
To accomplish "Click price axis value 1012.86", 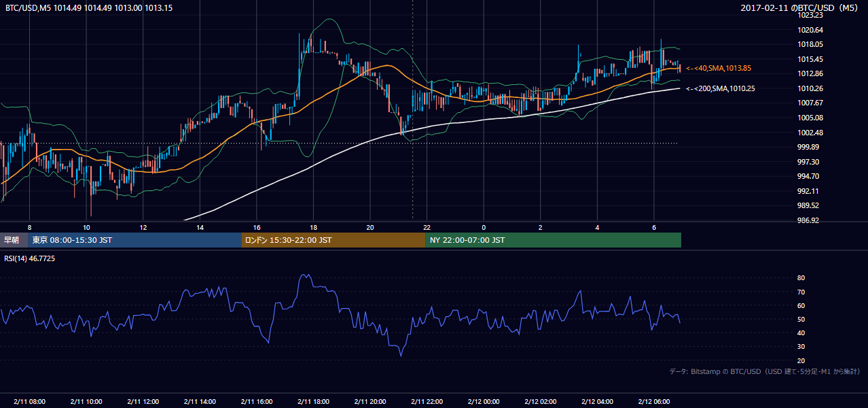I will (x=812, y=73).
